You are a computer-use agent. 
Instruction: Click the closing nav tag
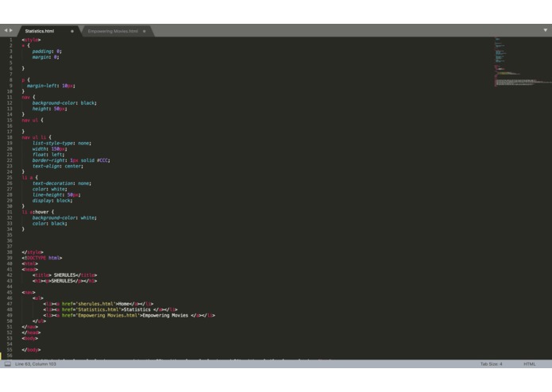pyautogui.click(x=30, y=327)
